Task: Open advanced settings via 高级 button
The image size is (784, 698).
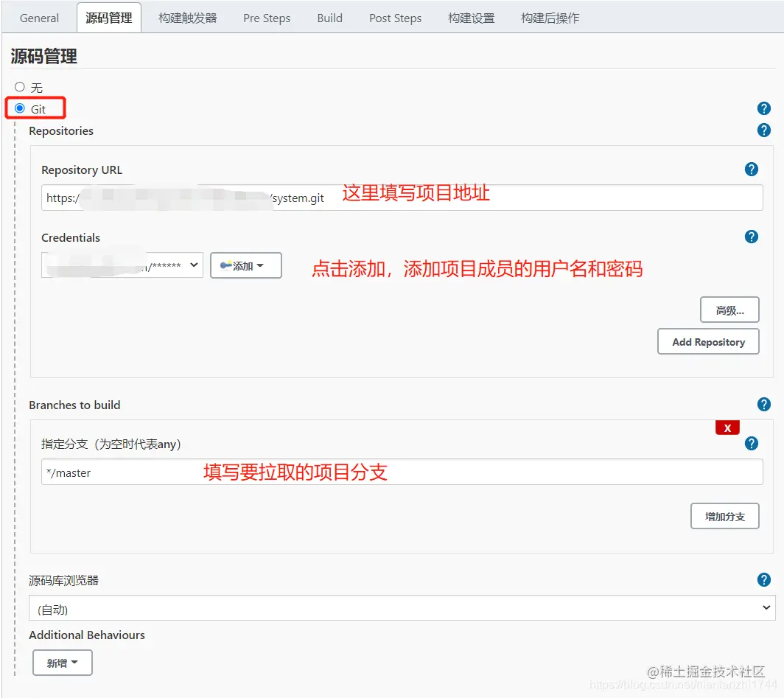Action: 729,309
